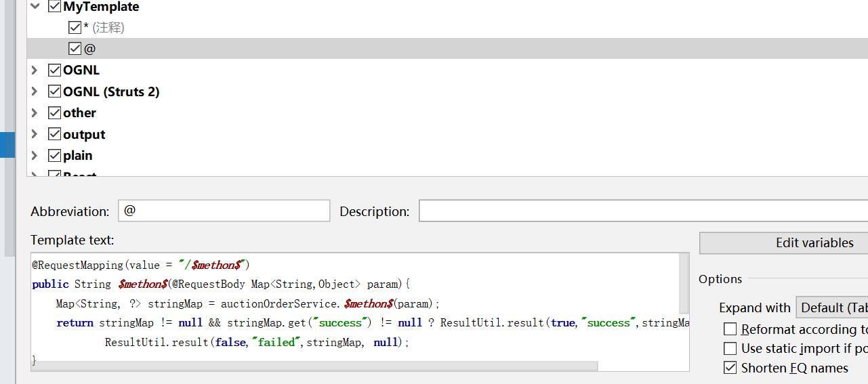Image resolution: width=868 pixels, height=384 pixels.
Task: Disable the * (注释) template checkbox
Action: pos(75,28)
